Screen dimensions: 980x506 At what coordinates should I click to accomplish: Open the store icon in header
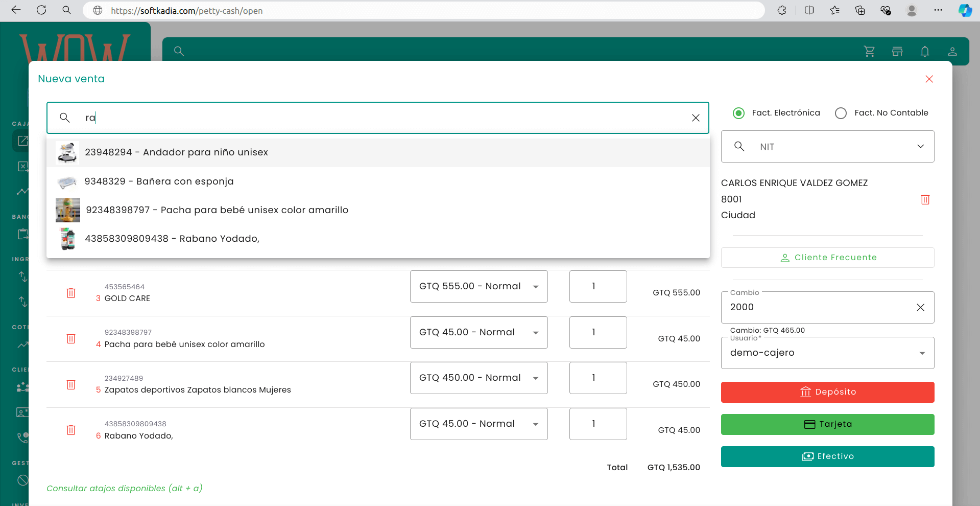(x=897, y=51)
